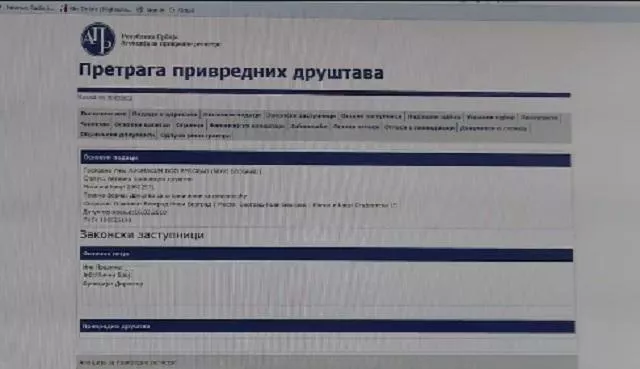Click the 'Привредна друштва' section header
This screenshot has height=369, width=640.
(x=327, y=326)
